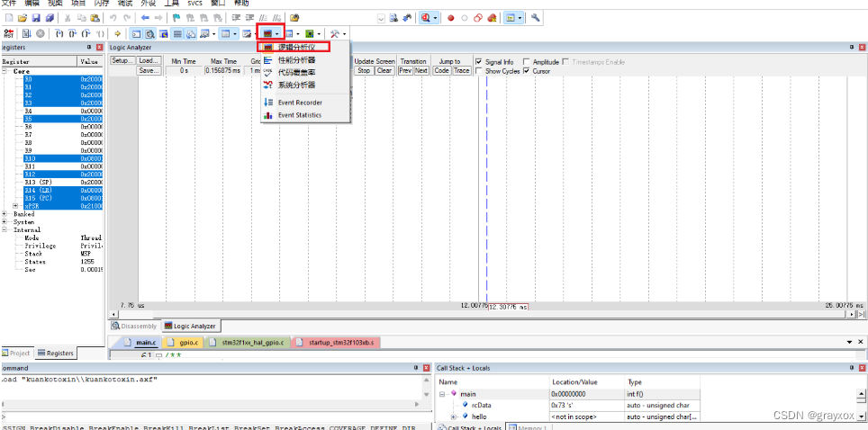Expand the xPSR register
The width and height of the screenshot is (868, 430).
click(x=15, y=206)
